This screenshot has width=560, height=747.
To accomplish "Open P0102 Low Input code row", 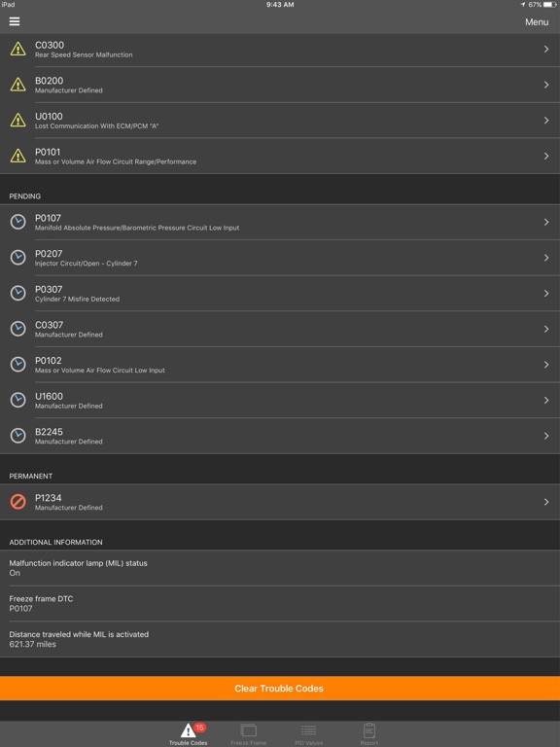I will tap(280, 365).
